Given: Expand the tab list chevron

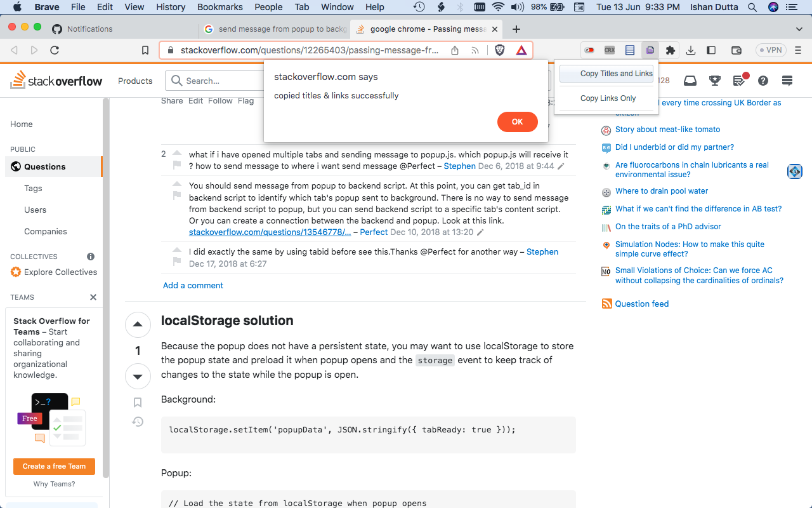Looking at the screenshot, I should (799, 29).
